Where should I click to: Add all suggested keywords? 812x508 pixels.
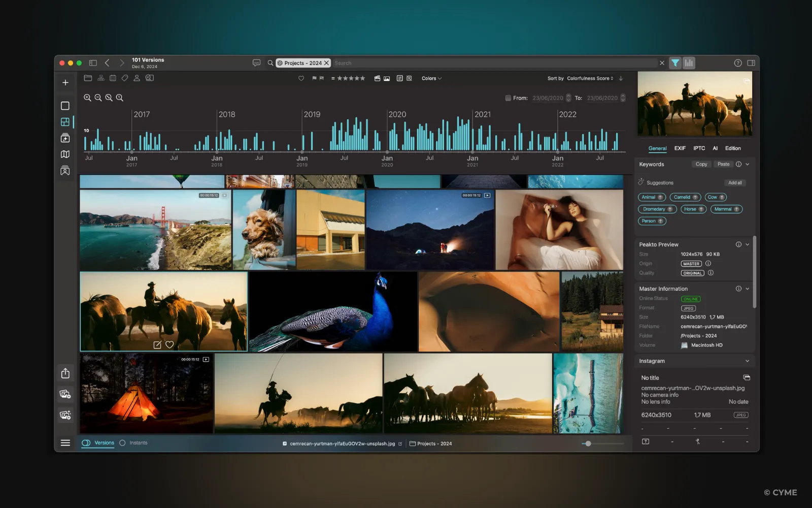click(735, 183)
